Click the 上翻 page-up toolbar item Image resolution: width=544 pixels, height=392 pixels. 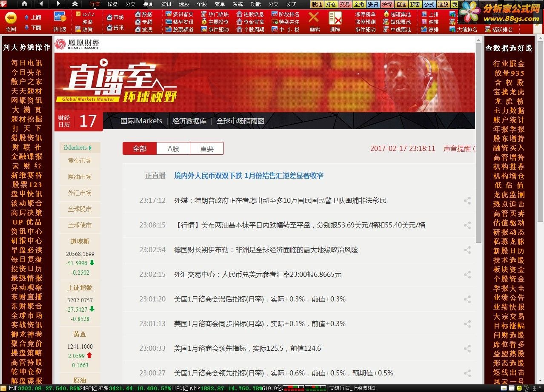pyautogui.click(x=33, y=17)
